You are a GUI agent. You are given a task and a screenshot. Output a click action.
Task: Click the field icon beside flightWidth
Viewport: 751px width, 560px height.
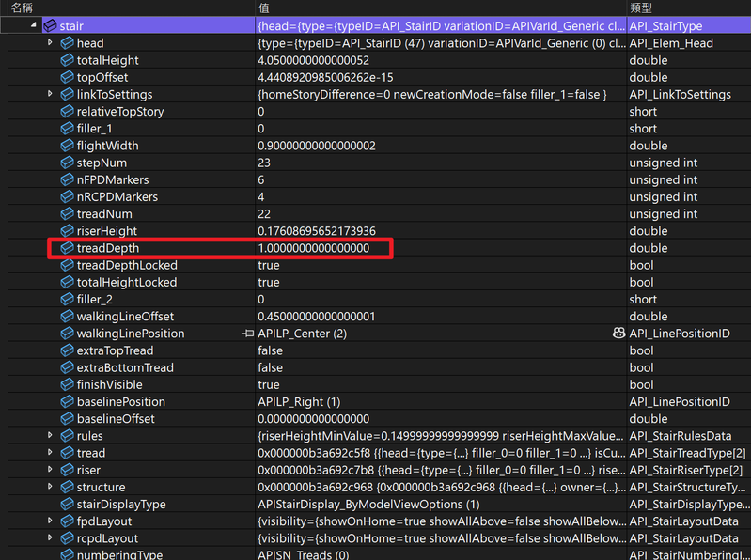pyautogui.click(x=67, y=146)
